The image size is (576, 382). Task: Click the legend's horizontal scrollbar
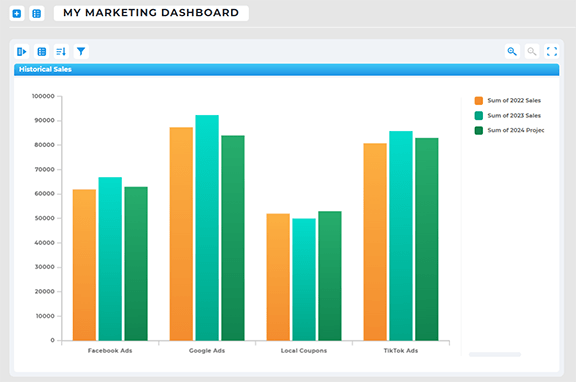pos(495,354)
